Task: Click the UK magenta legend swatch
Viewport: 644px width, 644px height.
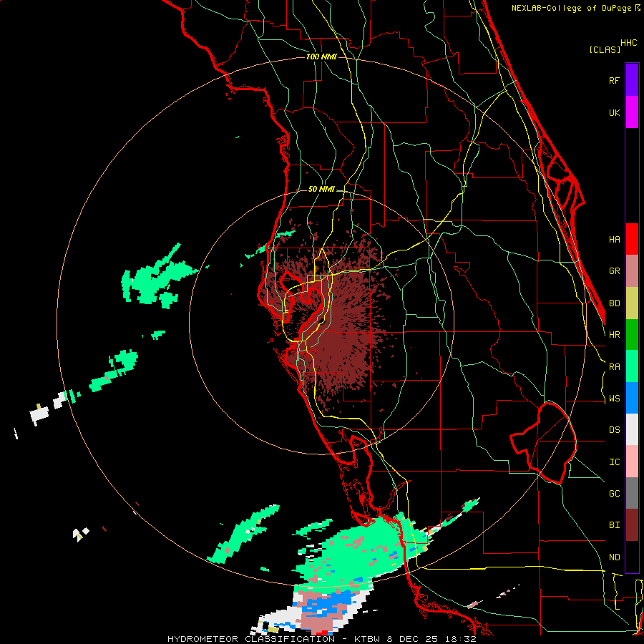Action: click(632, 112)
